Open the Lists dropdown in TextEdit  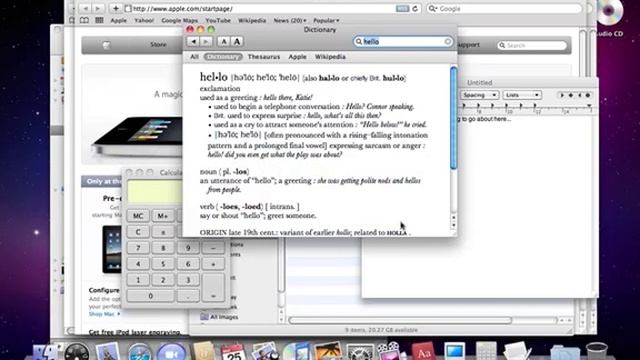[x=522, y=95]
